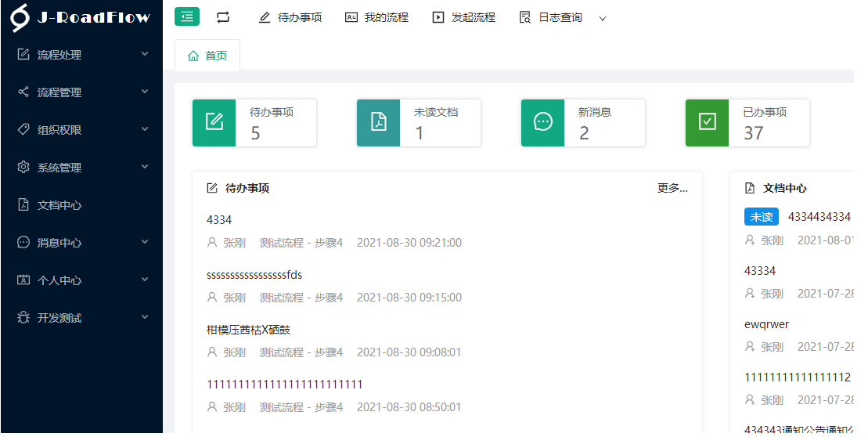Open document titled 1111111111111112
Viewport: 868px width, 437px height.
point(798,377)
